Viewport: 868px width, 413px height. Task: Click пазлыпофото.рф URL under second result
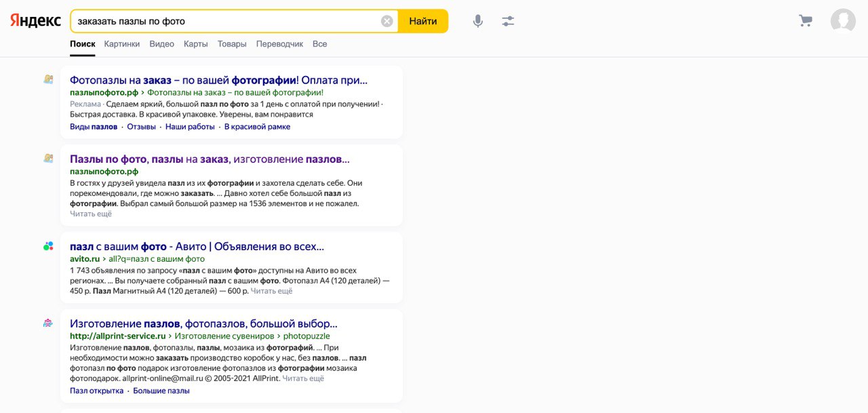tap(104, 172)
